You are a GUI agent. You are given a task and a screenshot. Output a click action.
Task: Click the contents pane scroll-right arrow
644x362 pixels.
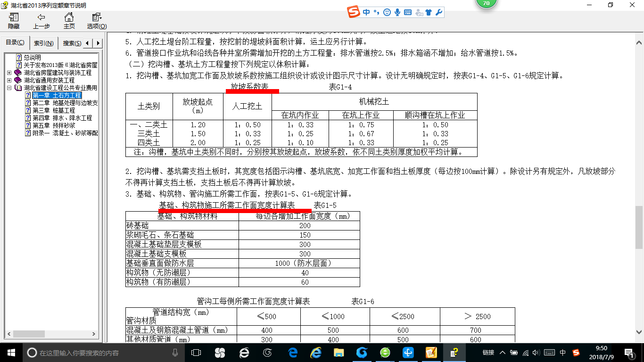click(x=95, y=334)
